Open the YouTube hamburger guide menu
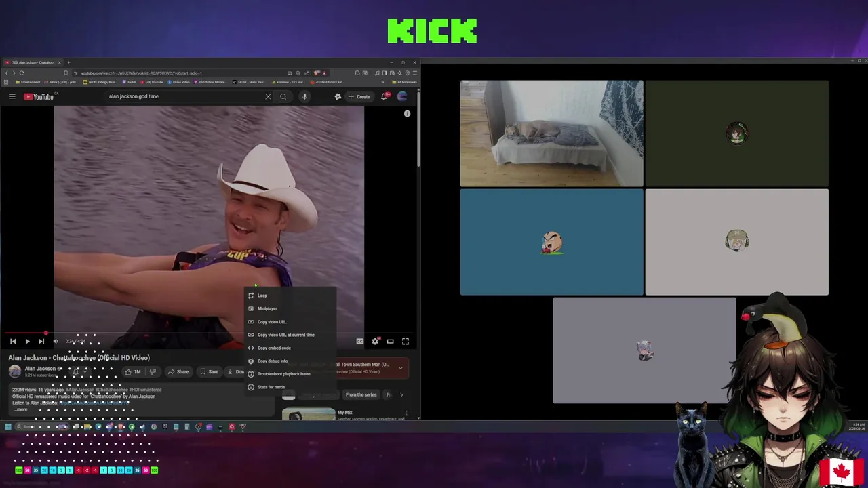 pos(12,96)
